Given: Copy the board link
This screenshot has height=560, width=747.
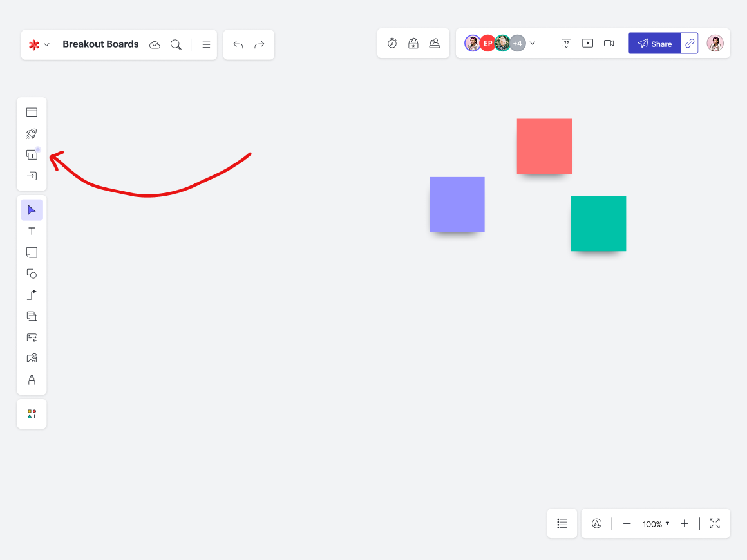Looking at the screenshot, I should [x=690, y=43].
